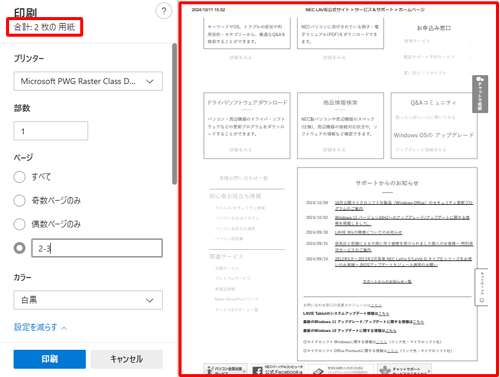The image size is (500, 377).
Task: Click the 部数 copies input field
Action: pos(51,131)
